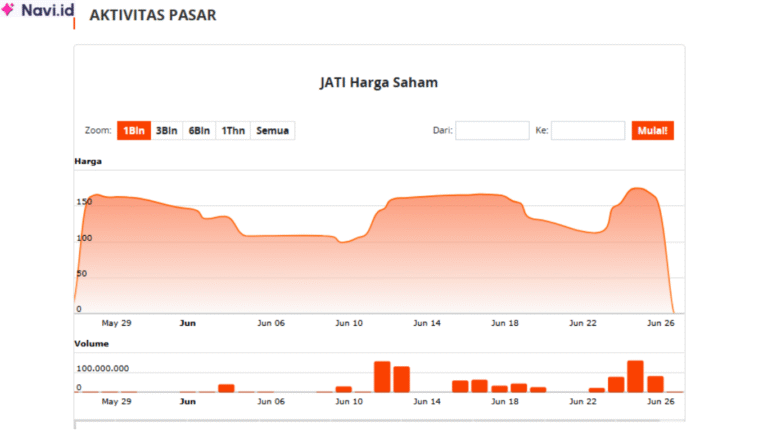The width and height of the screenshot is (768, 432).
Task: Click the Dari date input field
Action: click(x=492, y=131)
